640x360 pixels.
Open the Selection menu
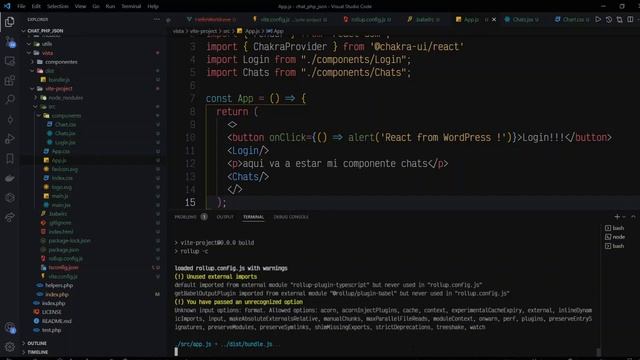[x=58, y=6]
